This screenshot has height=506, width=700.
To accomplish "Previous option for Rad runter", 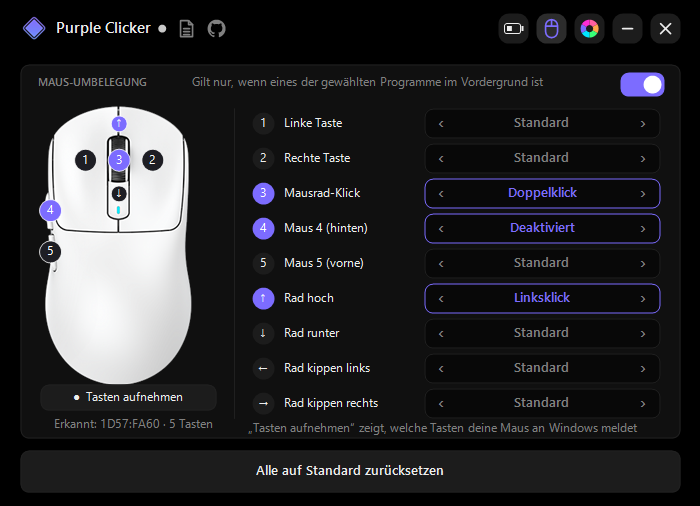I will (441, 334).
